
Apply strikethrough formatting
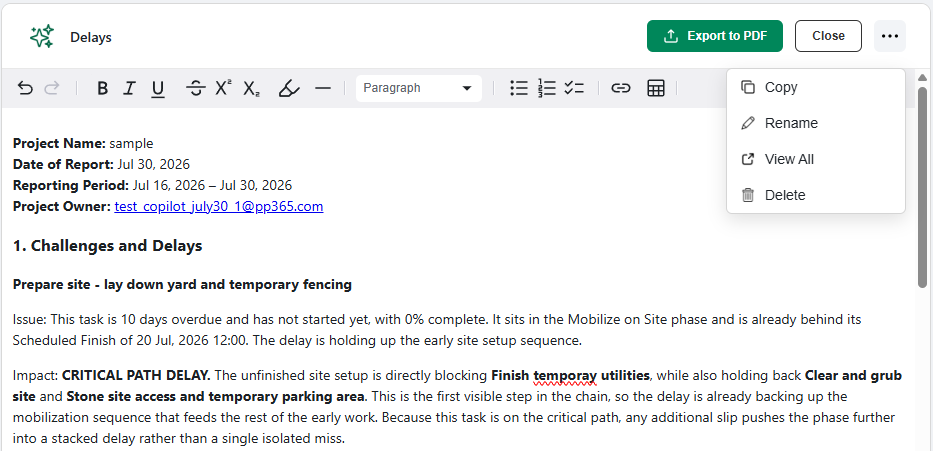pyautogui.click(x=196, y=89)
